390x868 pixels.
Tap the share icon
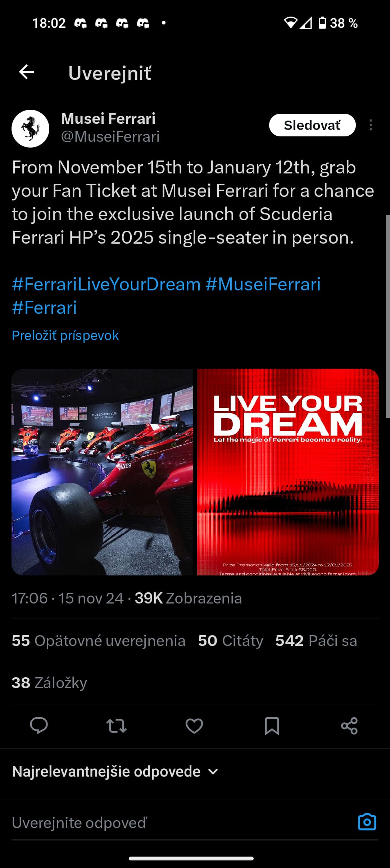click(349, 726)
